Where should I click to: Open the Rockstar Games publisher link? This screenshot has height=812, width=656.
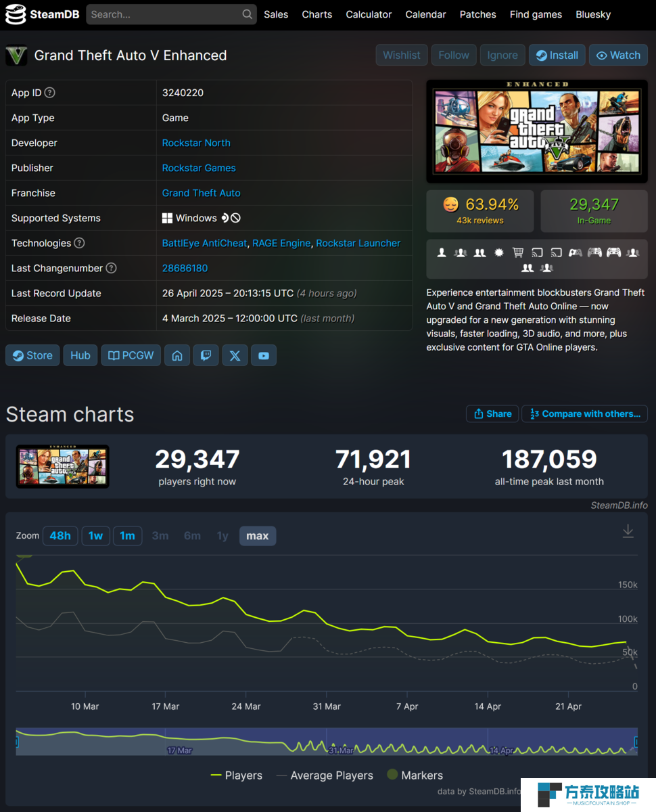pyautogui.click(x=199, y=168)
